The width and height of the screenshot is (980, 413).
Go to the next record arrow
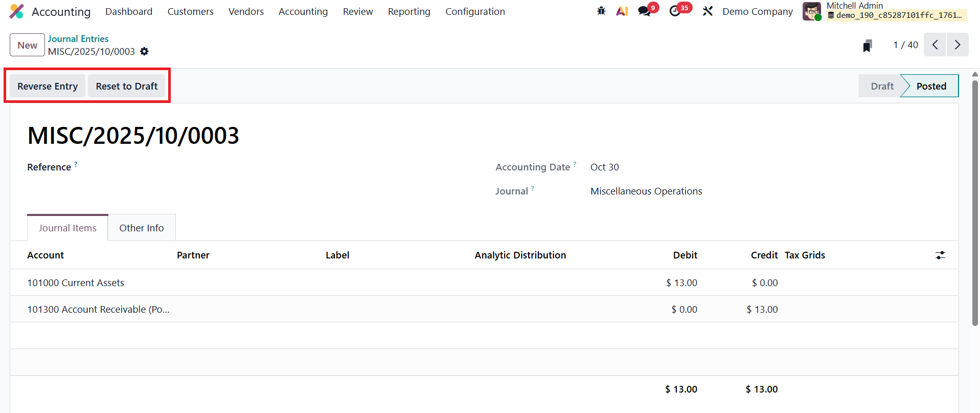957,45
